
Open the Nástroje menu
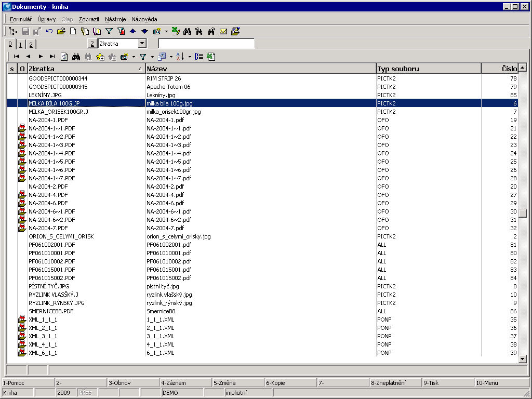[115, 19]
